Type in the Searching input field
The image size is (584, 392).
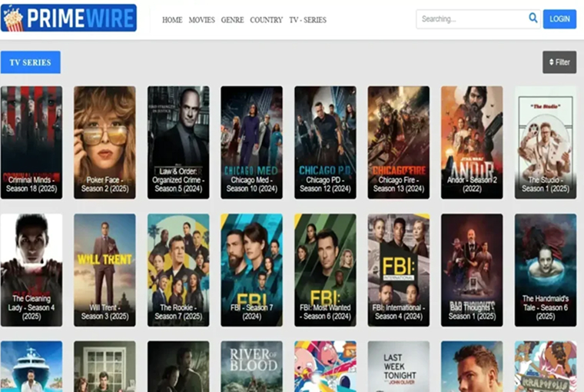tap(470, 19)
